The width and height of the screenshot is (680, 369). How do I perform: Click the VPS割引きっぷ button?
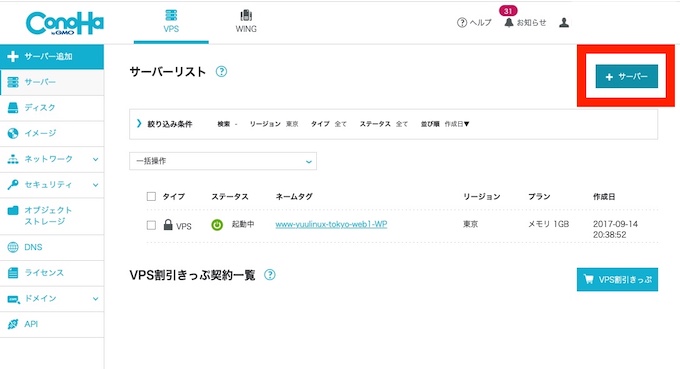(617, 280)
